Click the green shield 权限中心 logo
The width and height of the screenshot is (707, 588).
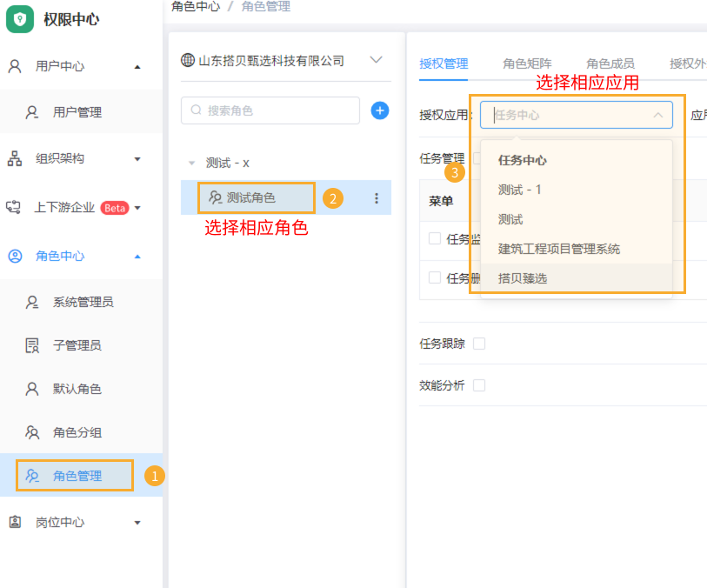click(19, 19)
